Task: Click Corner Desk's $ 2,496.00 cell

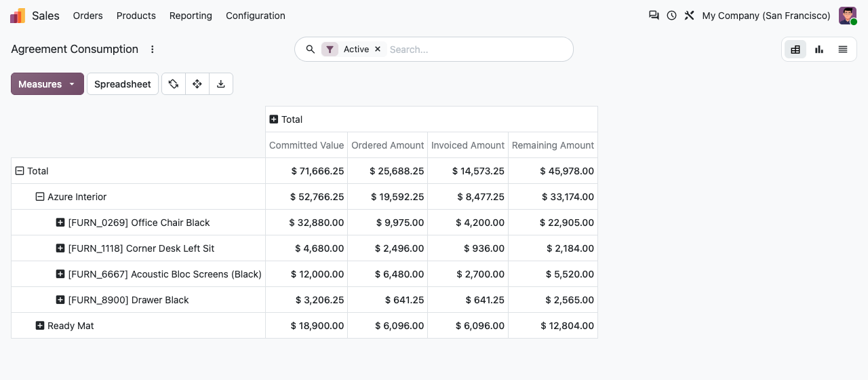Action: point(388,248)
